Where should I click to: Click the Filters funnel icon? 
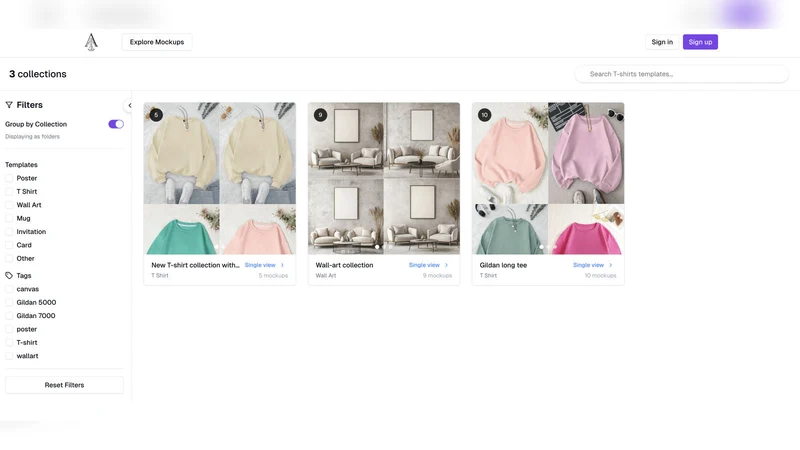[x=9, y=105]
